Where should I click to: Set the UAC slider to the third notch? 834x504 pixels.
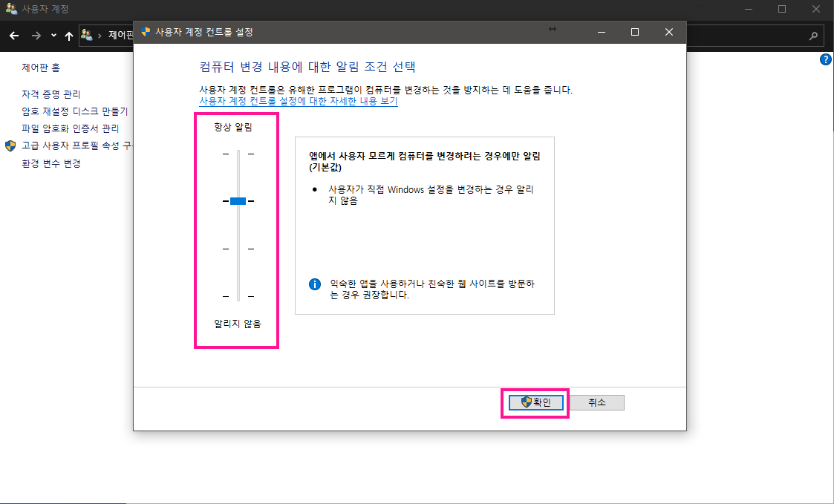238,249
